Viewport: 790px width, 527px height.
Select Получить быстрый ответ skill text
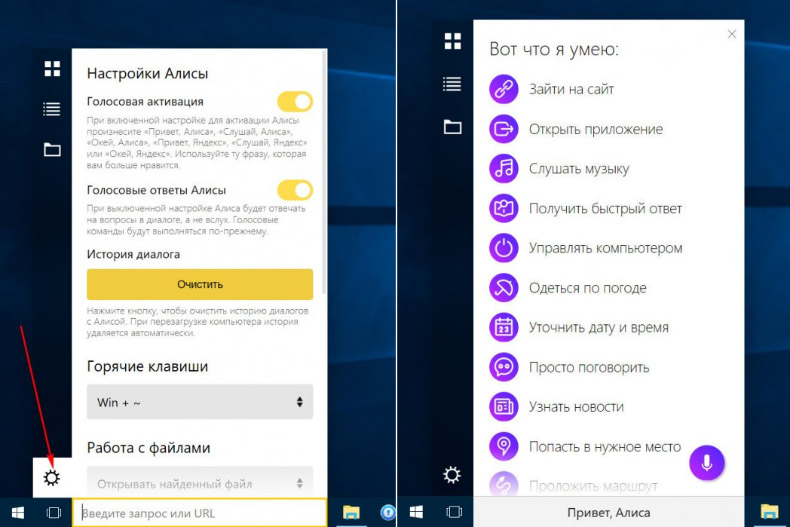[605, 208]
